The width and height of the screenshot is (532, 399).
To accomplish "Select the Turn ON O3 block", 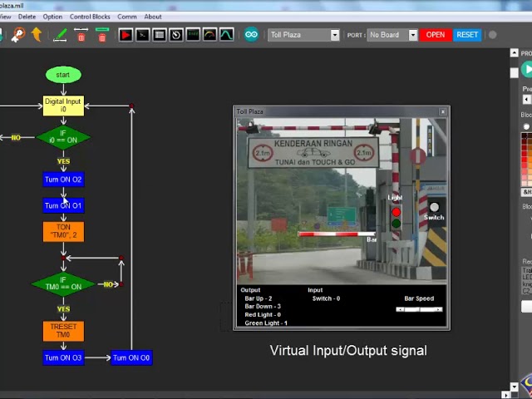I will [63, 357].
